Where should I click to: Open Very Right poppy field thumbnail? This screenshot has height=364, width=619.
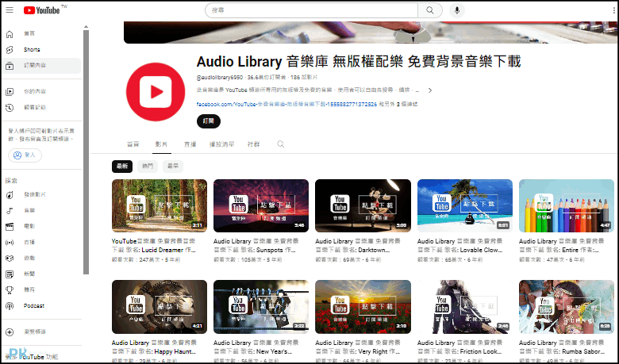363,307
